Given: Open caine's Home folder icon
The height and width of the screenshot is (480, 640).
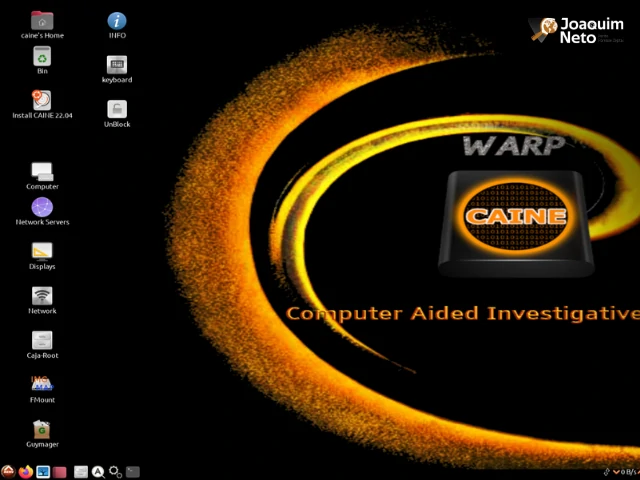Looking at the screenshot, I should 42,21.
